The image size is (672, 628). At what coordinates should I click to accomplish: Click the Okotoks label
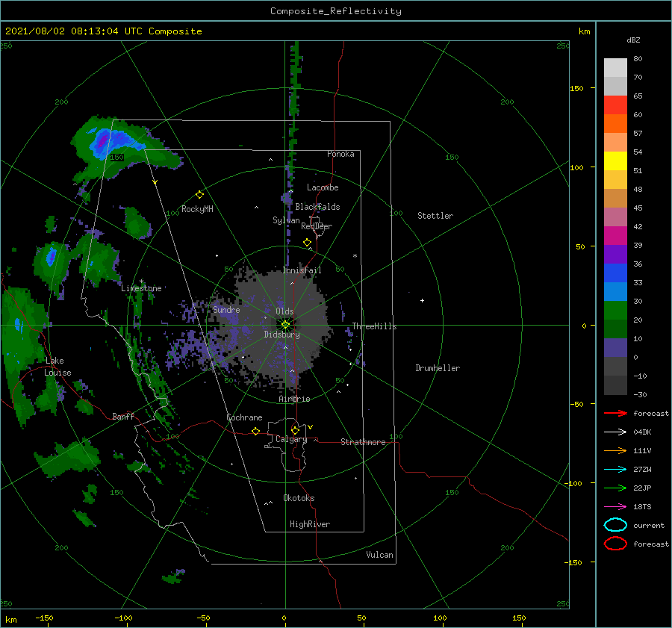[299, 498]
